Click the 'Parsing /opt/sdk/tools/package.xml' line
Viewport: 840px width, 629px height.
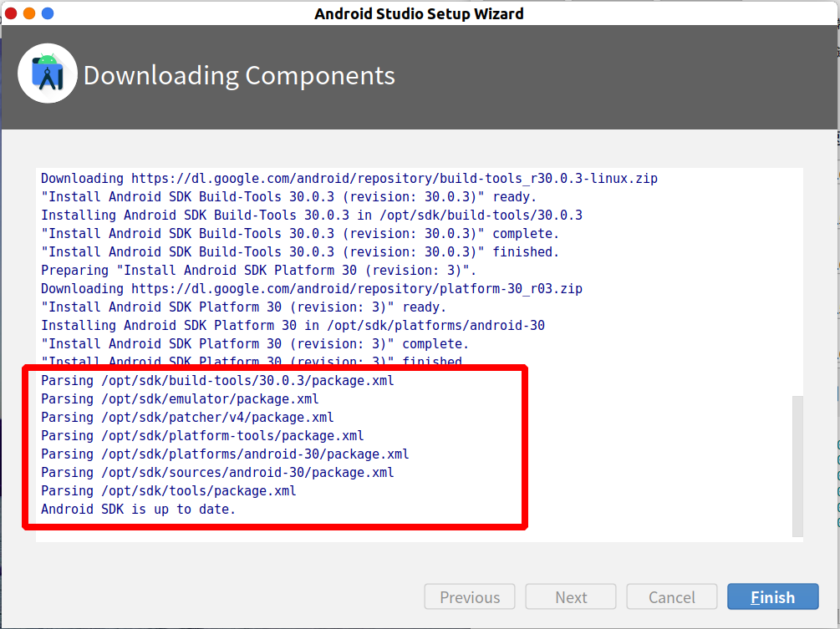169,491
